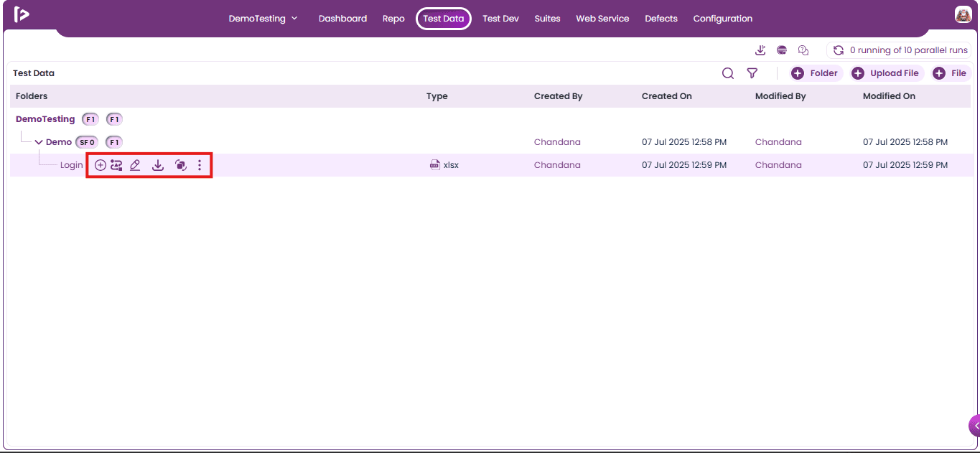Collapse the Demo folder using its chevron
This screenshot has height=453, width=980.
[x=39, y=142]
